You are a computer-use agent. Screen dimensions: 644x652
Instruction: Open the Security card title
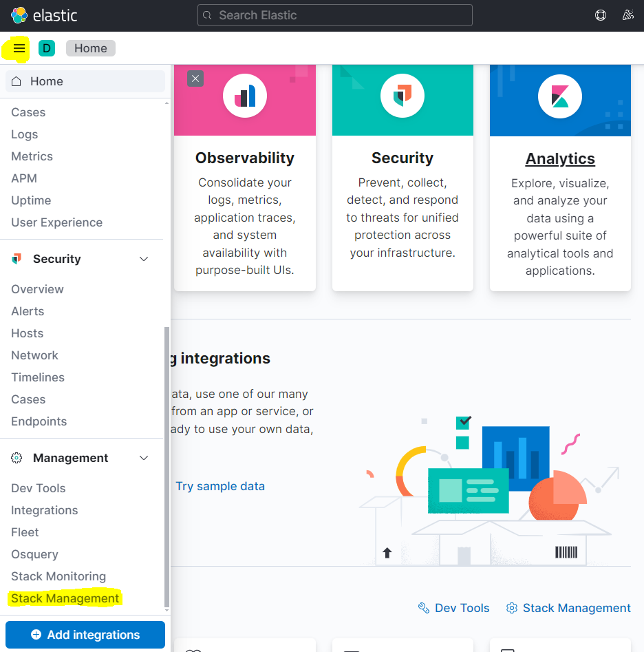[402, 158]
